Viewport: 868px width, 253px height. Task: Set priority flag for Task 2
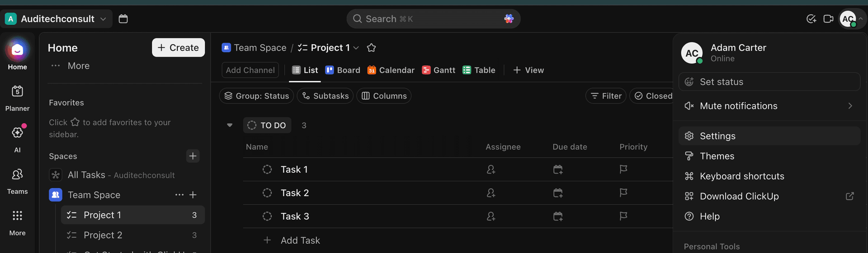[x=623, y=193]
